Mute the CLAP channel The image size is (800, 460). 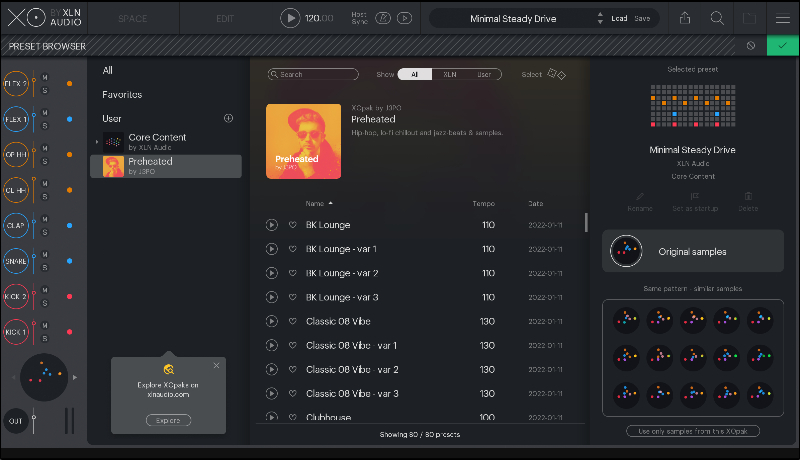click(45, 219)
